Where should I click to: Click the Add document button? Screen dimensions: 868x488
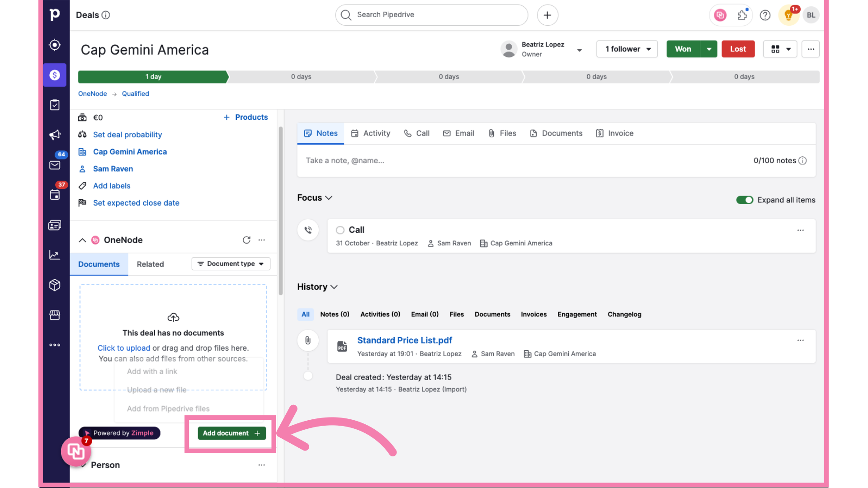[231, 433]
